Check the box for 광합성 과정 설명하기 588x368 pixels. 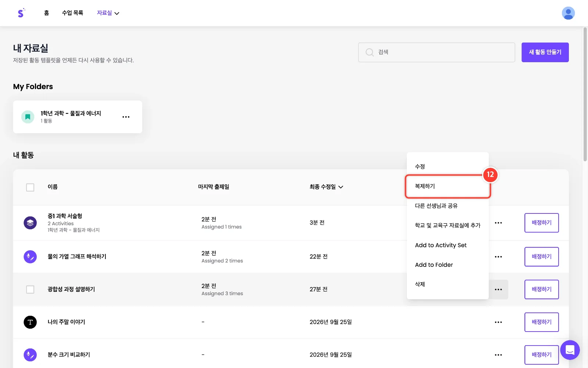[30, 290]
